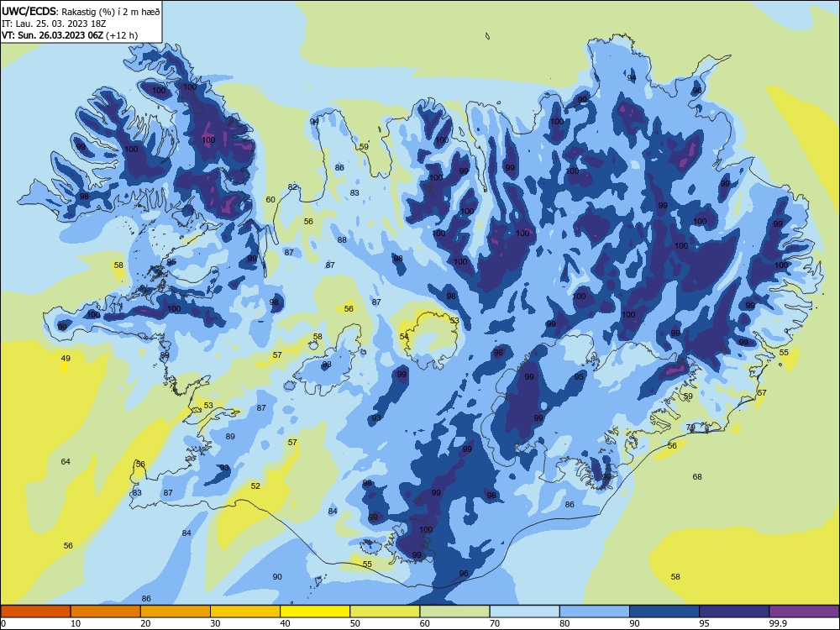
Task: Click the purple legend swatch above 99.9
Action: tap(804, 612)
